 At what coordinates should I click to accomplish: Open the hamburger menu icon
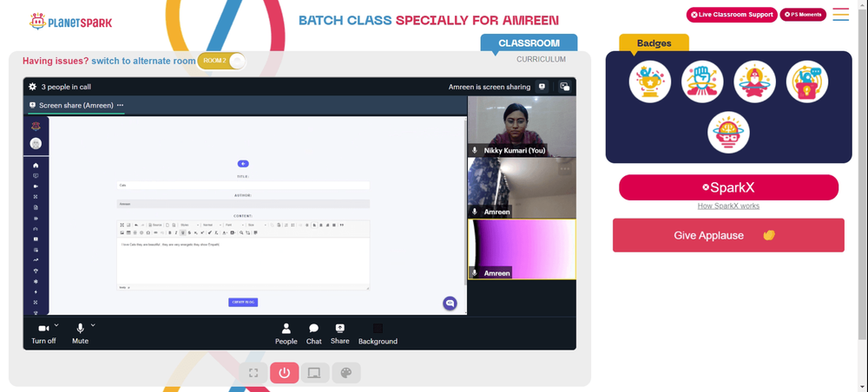841,15
